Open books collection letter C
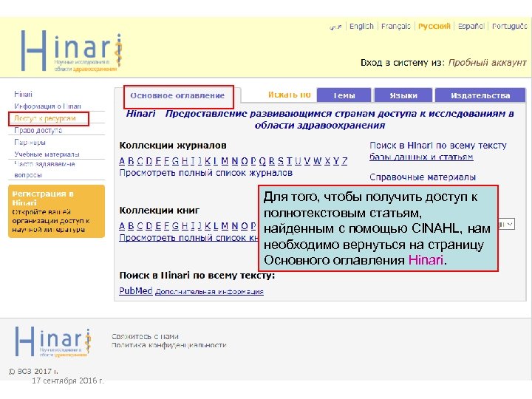 pyautogui.click(x=140, y=226)
